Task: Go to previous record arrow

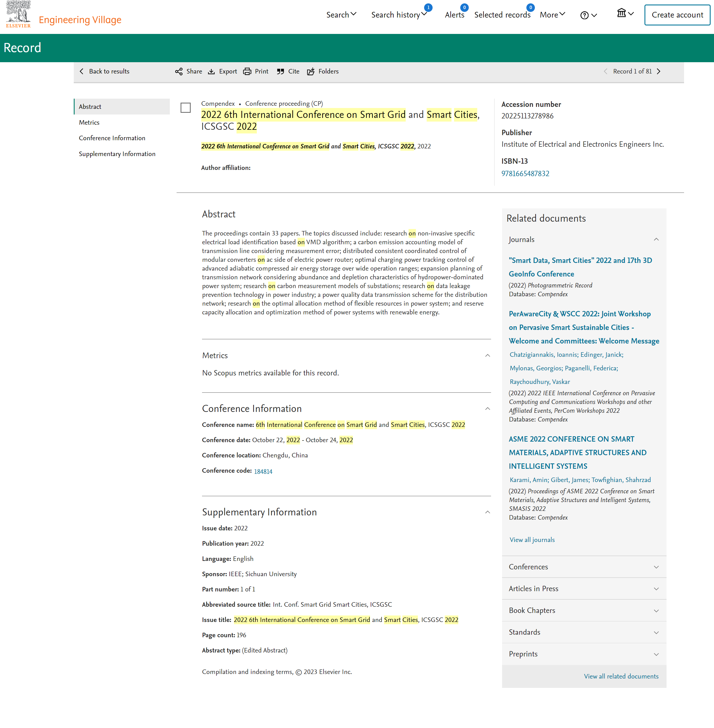Action: pos(606,71)
